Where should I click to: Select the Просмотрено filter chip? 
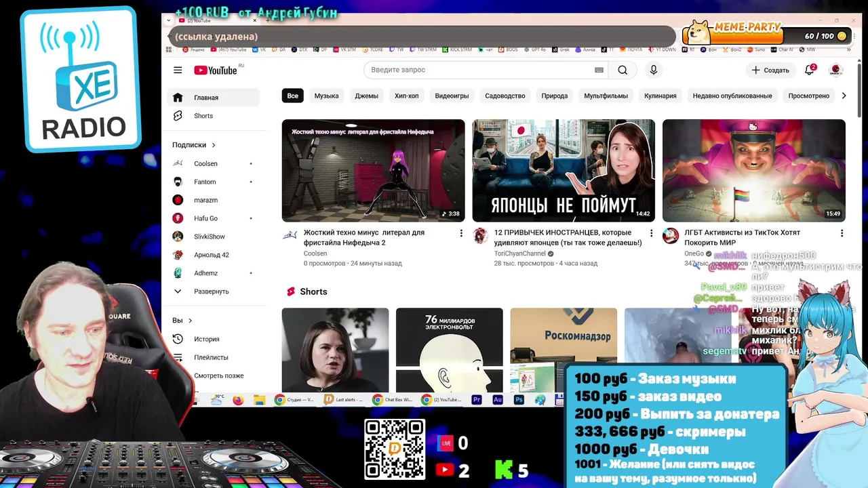click(809, 96)
